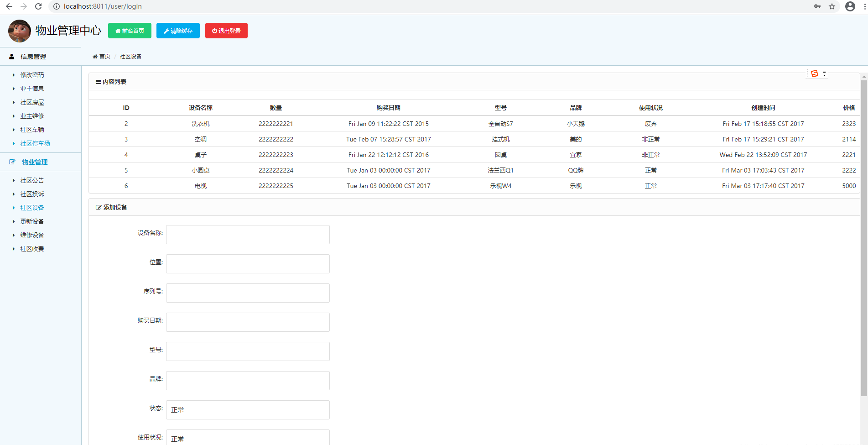868x445 pixels.
Task: Click the 添加设备 panel header
Action: coord(474,207)
